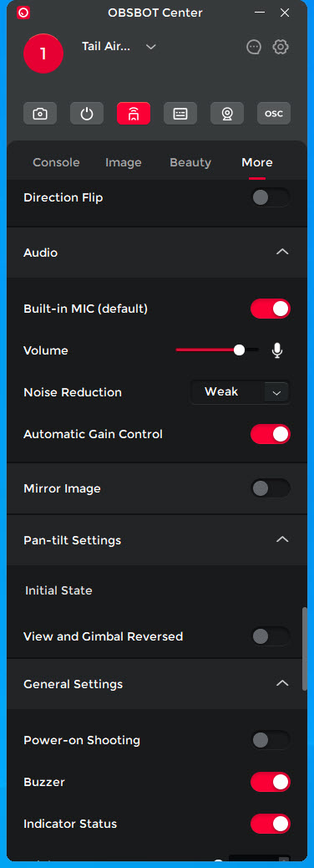Switch to the Console tab
The height and width of the screenshot is (868, 314).
57,162
